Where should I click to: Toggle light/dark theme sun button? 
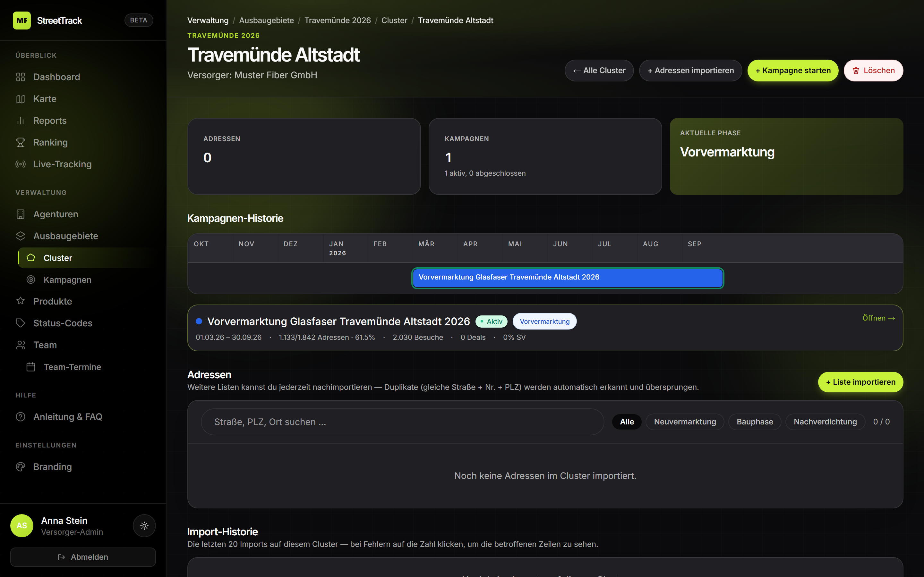pos(144,525)
